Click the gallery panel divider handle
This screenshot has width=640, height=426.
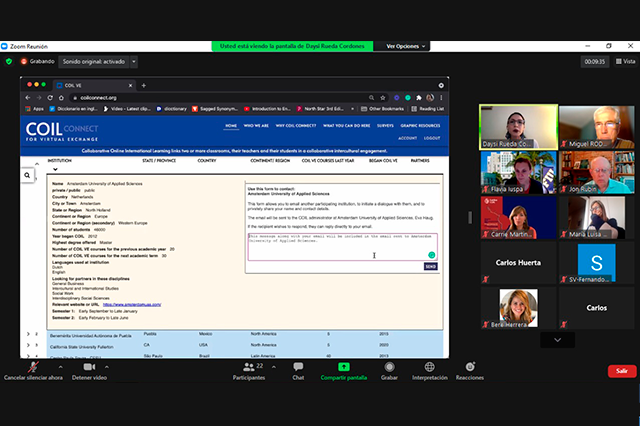point(470,217)
